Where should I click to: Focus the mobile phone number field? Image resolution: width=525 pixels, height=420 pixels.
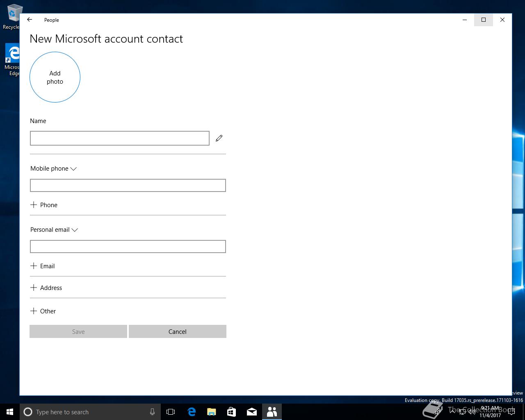pos(128,185)
